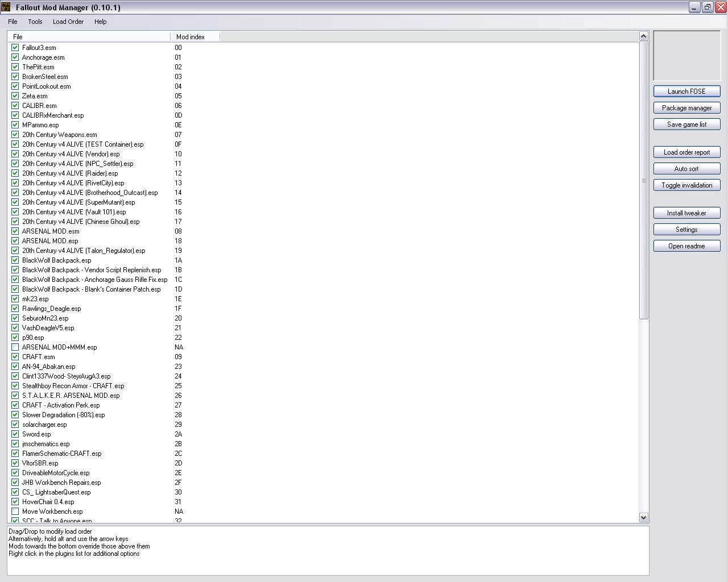Select 20th Century Weapons.esm

pos(60,135)
